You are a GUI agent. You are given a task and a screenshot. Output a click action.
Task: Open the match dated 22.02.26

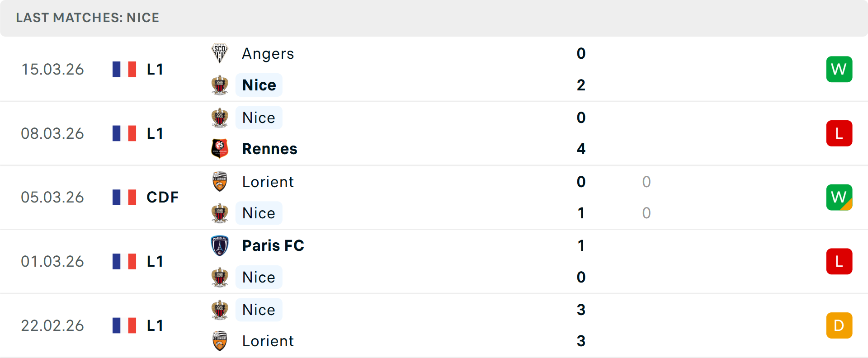pos(52,325)
